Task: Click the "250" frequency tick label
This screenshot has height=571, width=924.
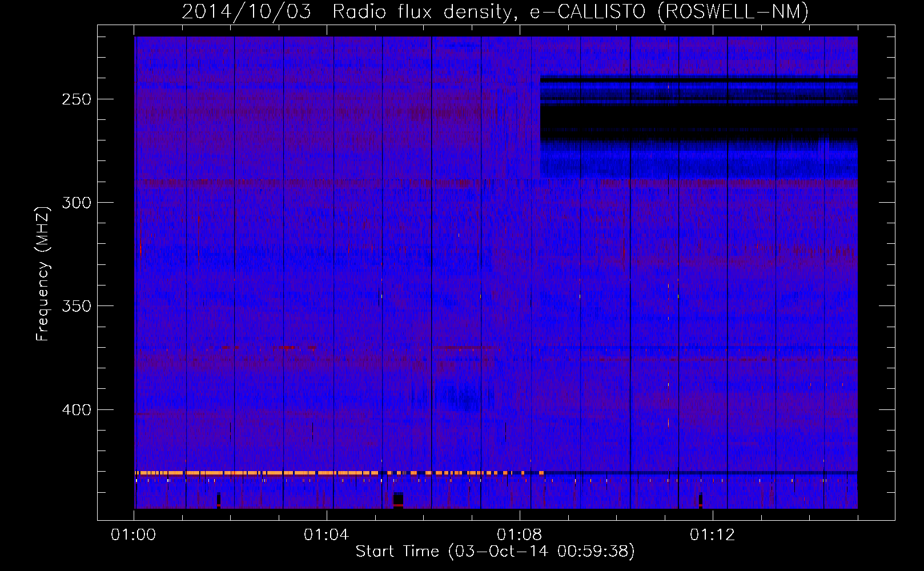Action: click(x=77, y=99)
